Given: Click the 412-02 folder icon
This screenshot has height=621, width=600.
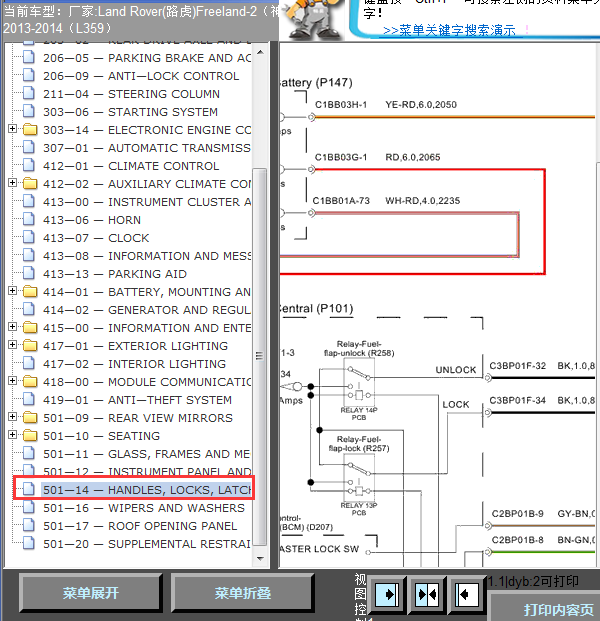Looking at the screenshot, I should click(x=30, y=183).
